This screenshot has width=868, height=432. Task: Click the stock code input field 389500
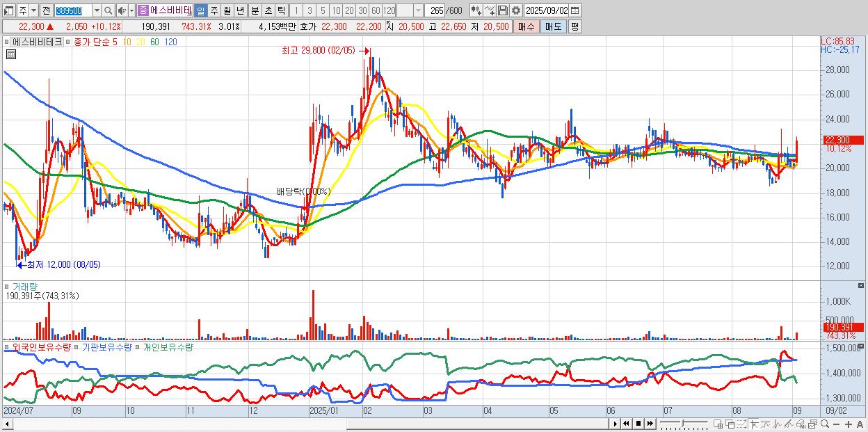tap(72, 10)
